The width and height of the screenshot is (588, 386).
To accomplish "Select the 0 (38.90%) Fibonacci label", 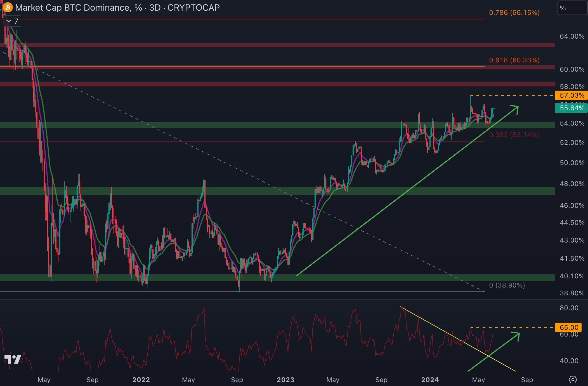I will coord(507,285).
